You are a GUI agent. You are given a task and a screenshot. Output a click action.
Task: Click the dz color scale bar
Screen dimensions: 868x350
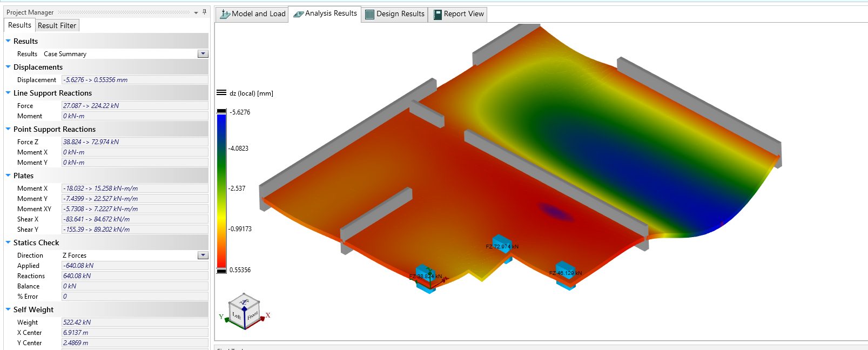[x=221, y=191]
